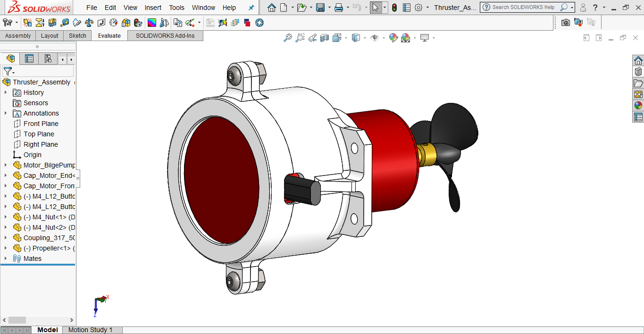Show the Curvature rainbow display icon
The image size is (644, 334).
click(151, 23)
